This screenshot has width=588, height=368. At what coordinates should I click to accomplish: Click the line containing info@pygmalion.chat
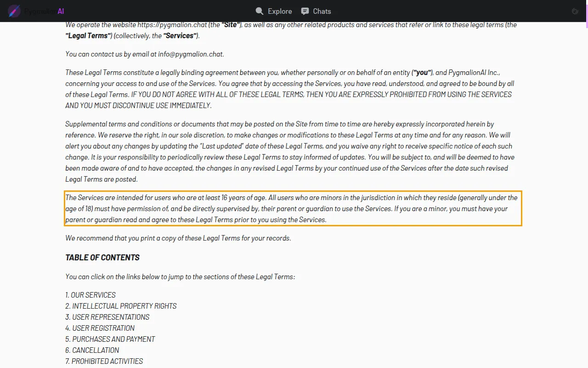tap(145, 54)
